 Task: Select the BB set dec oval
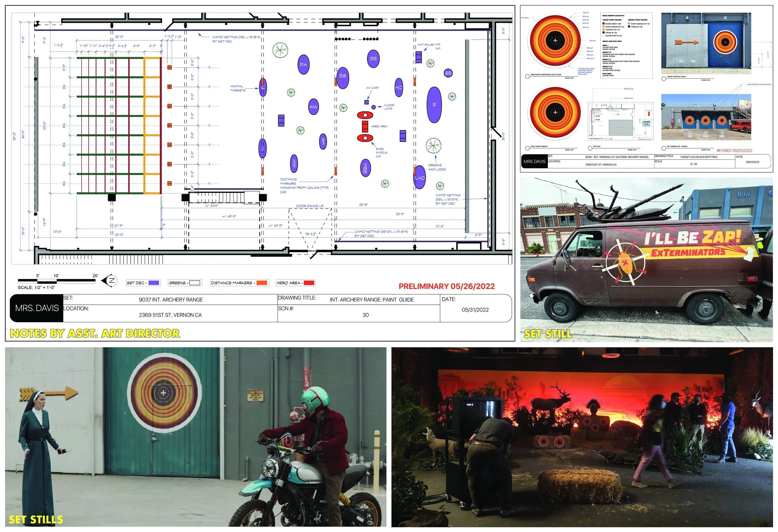(373, 58)
